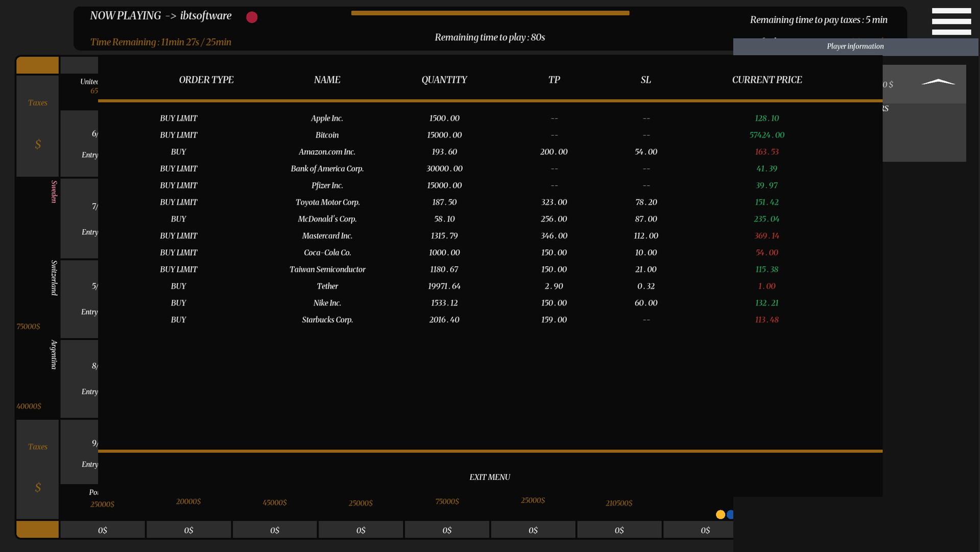
Task: Click the CURRENT PRICE column header
Action: 767,80
